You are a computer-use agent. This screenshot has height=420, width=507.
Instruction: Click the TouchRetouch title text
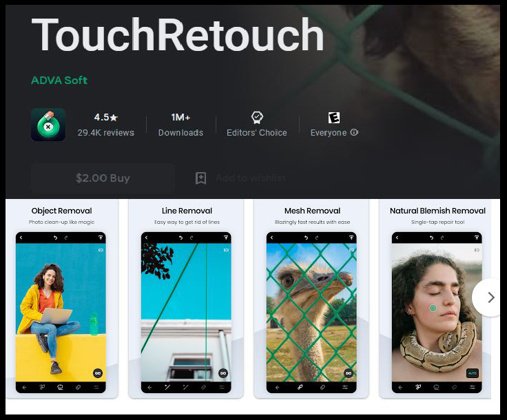[x=178, y=34]
